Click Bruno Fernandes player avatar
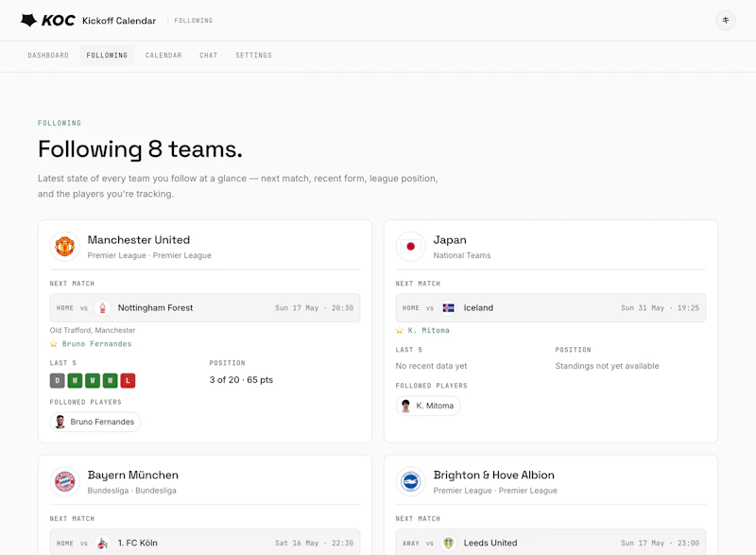This screenshot has height=555, width=756. click(x=60, y=422)
